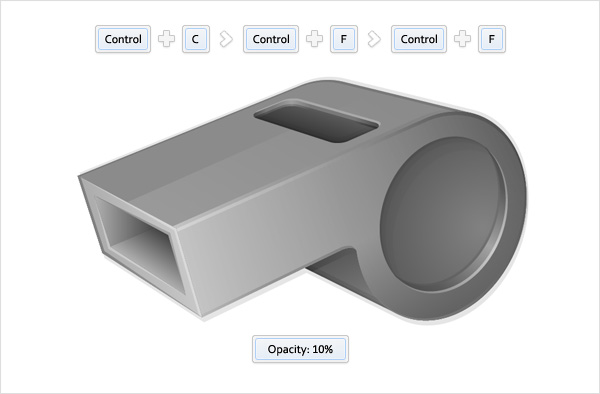Click the plus icon between Control and C

166,39
